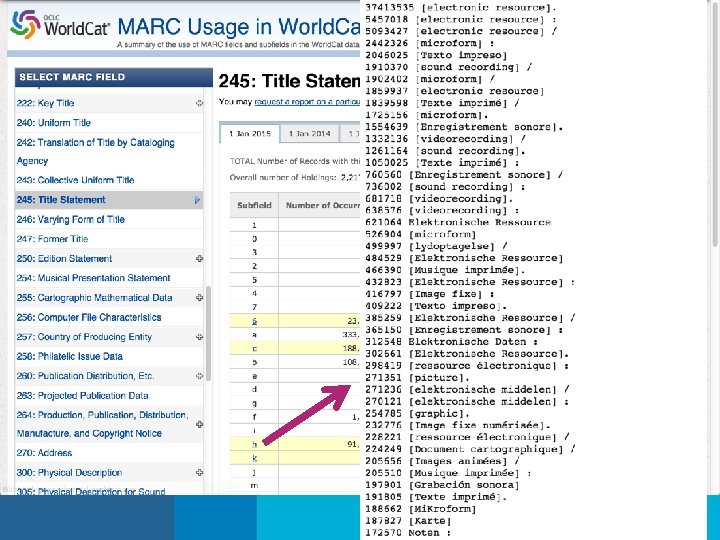Click the 172570 Noten : line
Screen dimensions: 720x540
coord(408,533)
